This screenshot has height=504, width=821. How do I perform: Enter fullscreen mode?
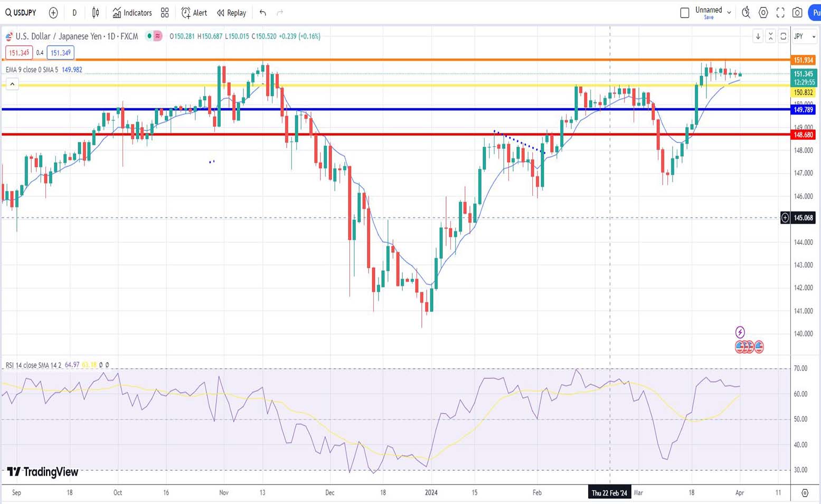[x=780, y=13]
